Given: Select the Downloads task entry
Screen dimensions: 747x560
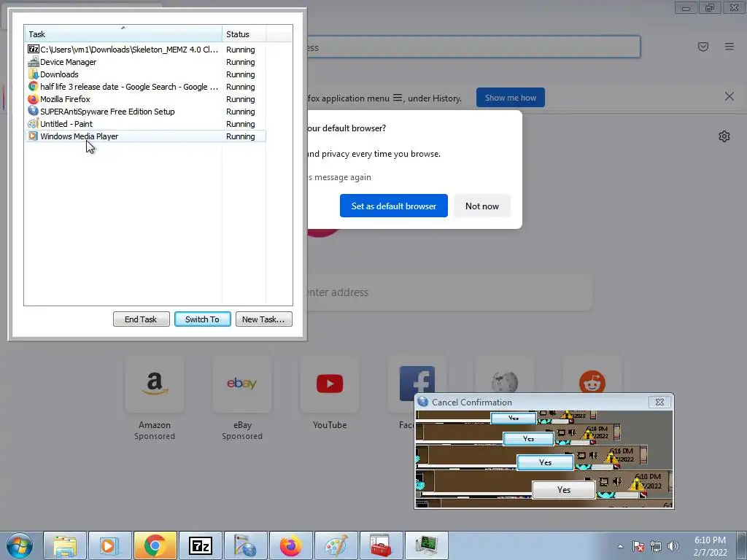Looking at the screenshot, I should (145, 74).
